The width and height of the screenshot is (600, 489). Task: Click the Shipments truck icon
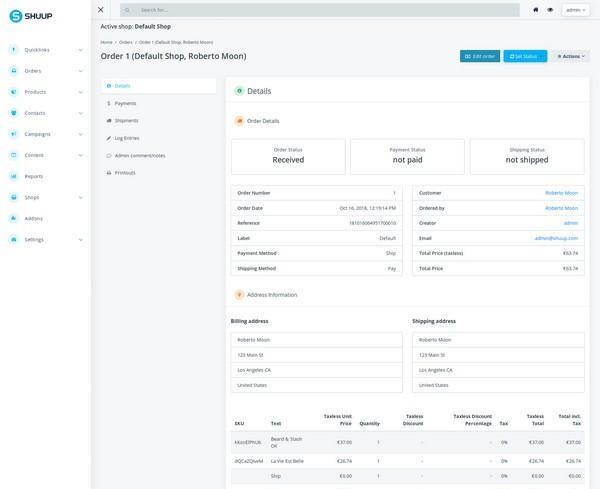pyautogui.click(x=109, y=121)
